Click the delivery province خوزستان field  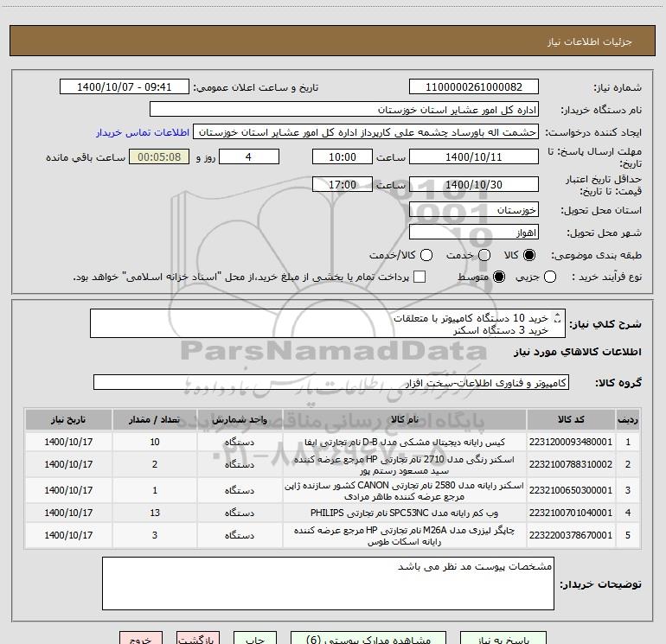474,210
